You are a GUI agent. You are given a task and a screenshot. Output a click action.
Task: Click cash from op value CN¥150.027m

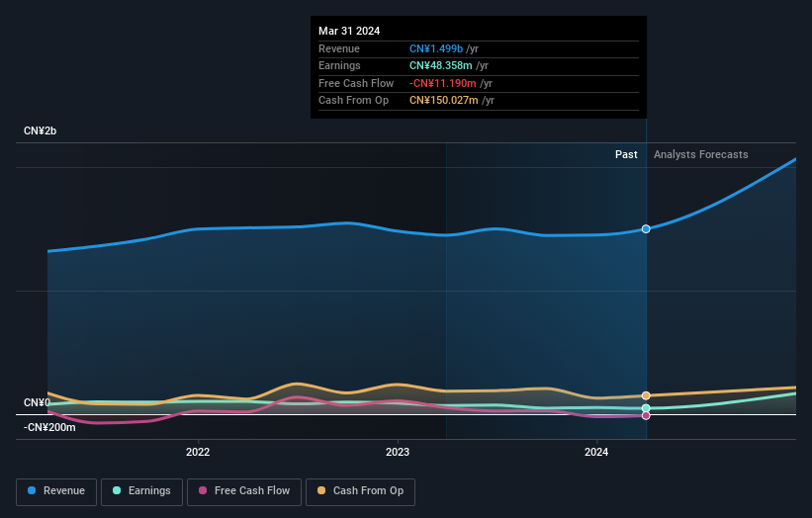444,101
